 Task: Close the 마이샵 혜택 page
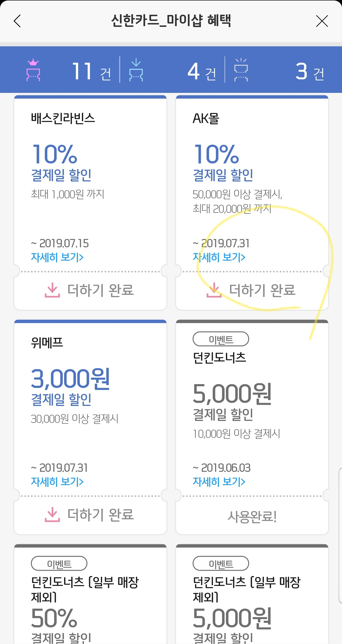322,21
